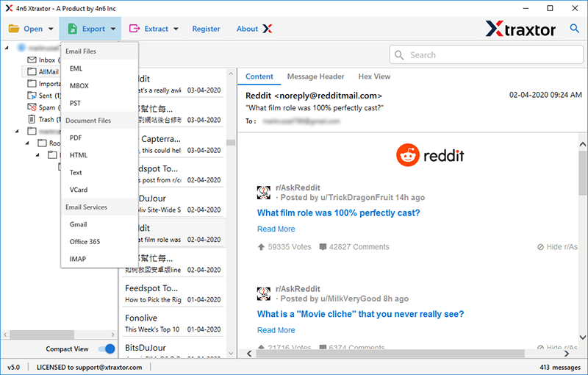
Task: Choose Office 365 export option
Action: (99, 241)
